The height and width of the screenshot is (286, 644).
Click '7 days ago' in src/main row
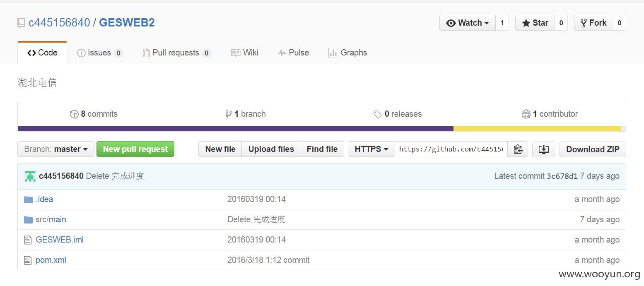[x=600, y=220]
